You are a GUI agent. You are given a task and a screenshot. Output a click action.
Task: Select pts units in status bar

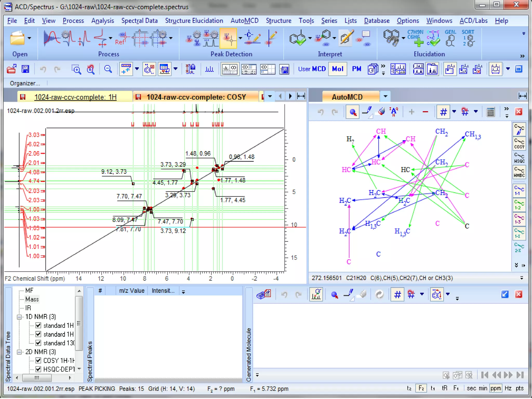coord(520,388)
